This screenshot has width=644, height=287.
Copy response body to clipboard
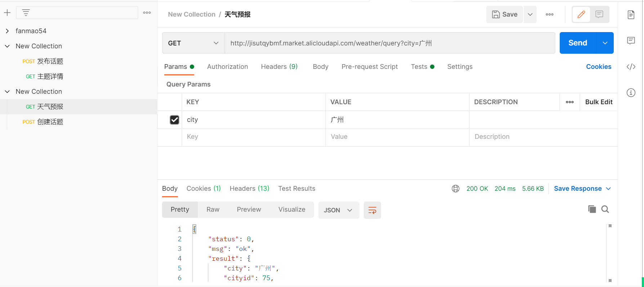[x=592, y=209]
